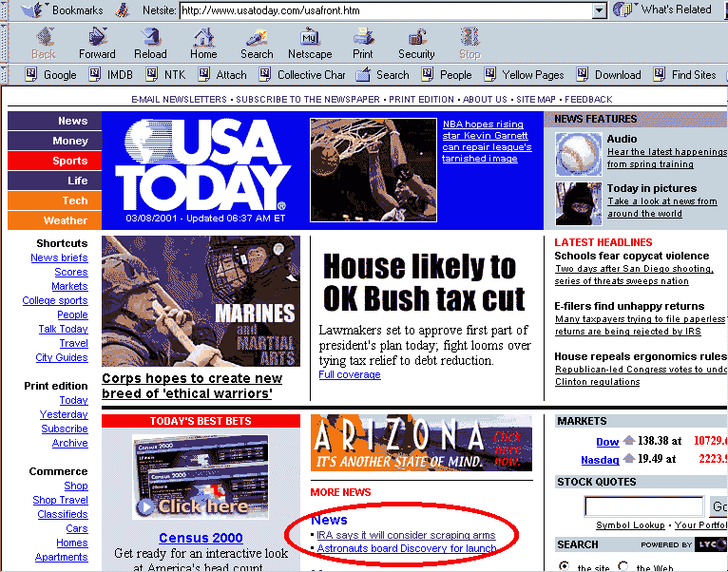This screenshot has width=728, height=572.
Task: Click the Dow up-arrow indicator
Action: [628, 440]
